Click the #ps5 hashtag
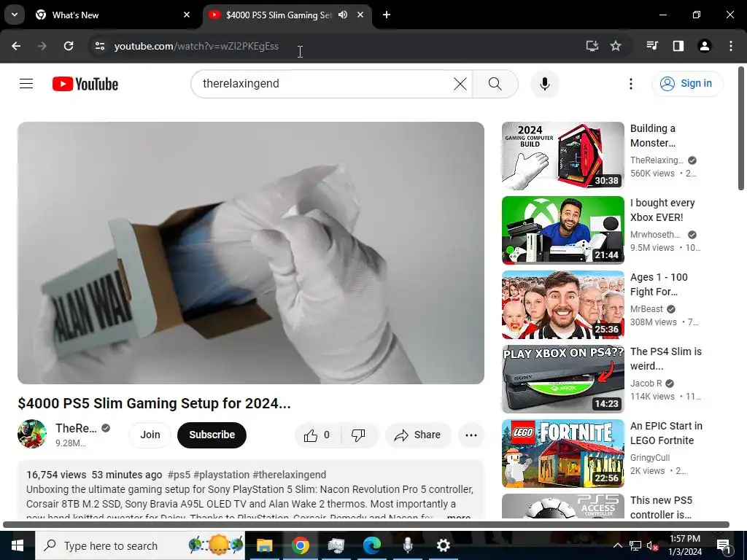747x560 pixels. point(179,475)
